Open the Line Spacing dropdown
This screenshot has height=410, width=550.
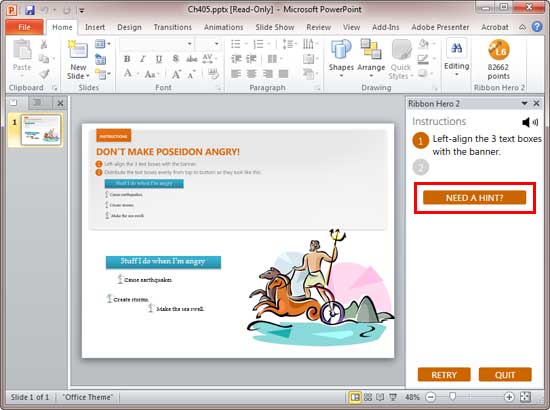(x=289, y=44)
